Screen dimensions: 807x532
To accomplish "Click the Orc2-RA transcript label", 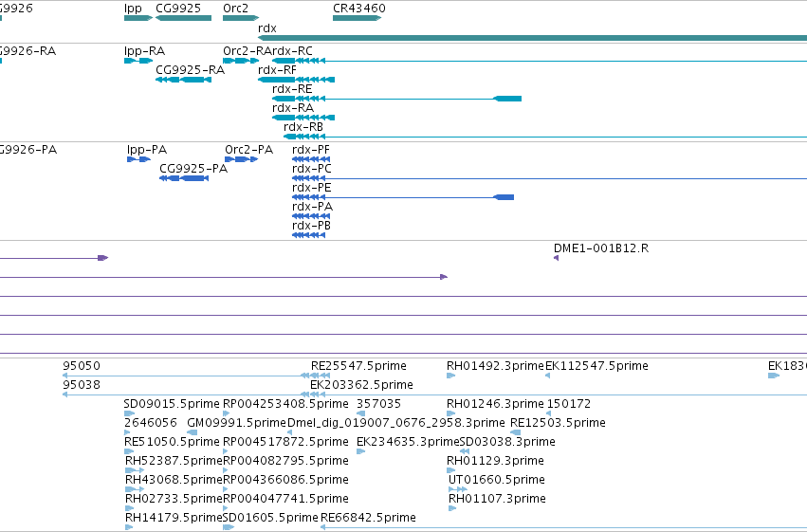I will [x=247, y=51].
